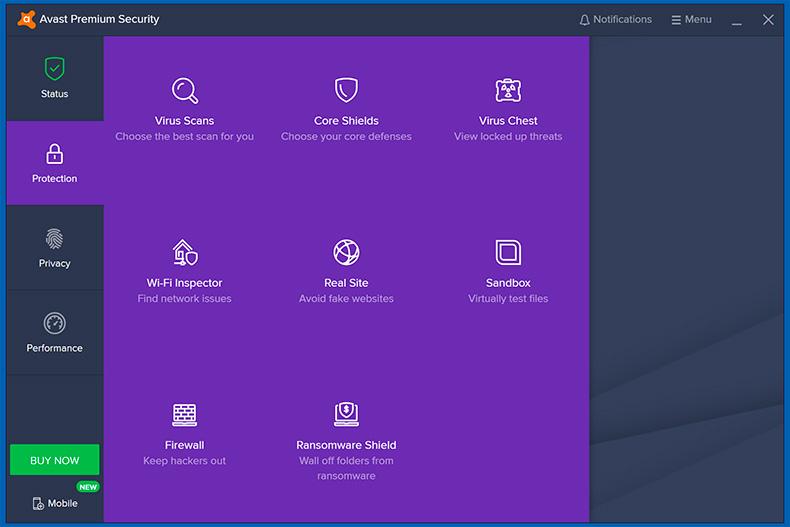Screen dimensions: 790x527
Task: Switch to the Status tab
Action: tap(55, 79)
